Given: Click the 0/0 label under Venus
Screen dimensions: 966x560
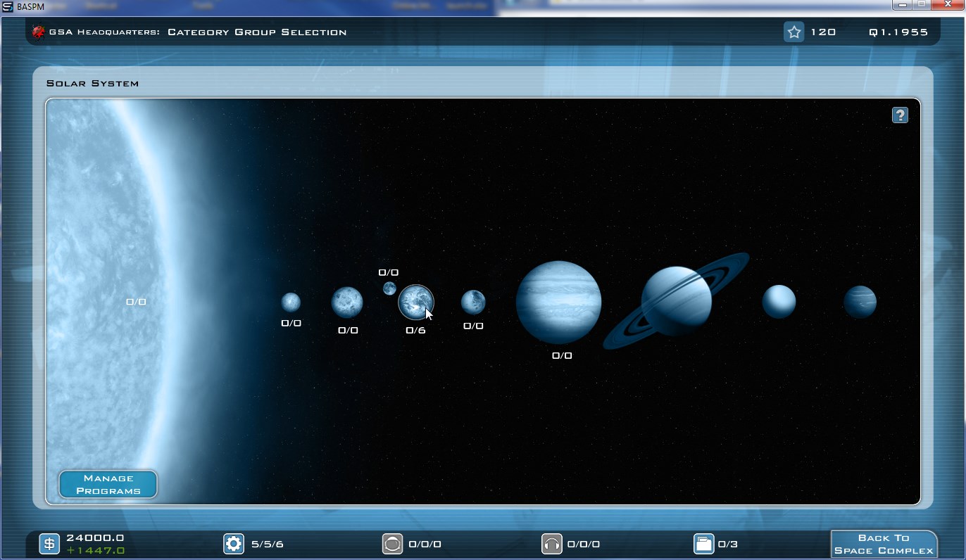Looking at the screenshot, I should click(348, 331).
